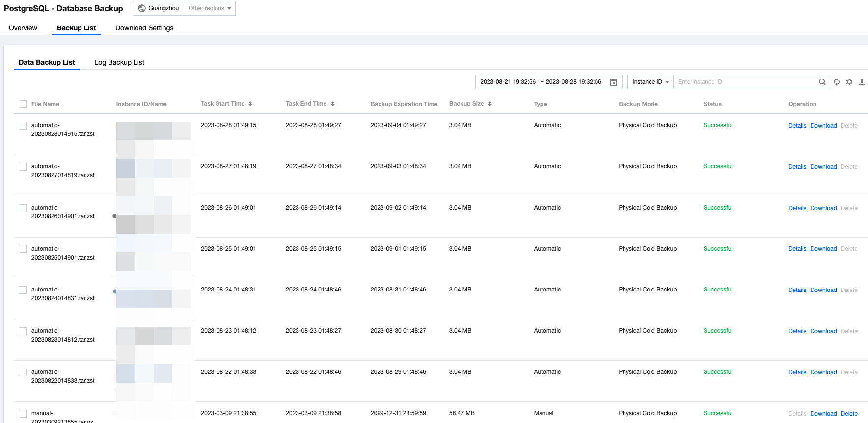The image size is (868, 423).
Task: Focus the Enter Instance ID search field
Action: click(x=744, y=82)
